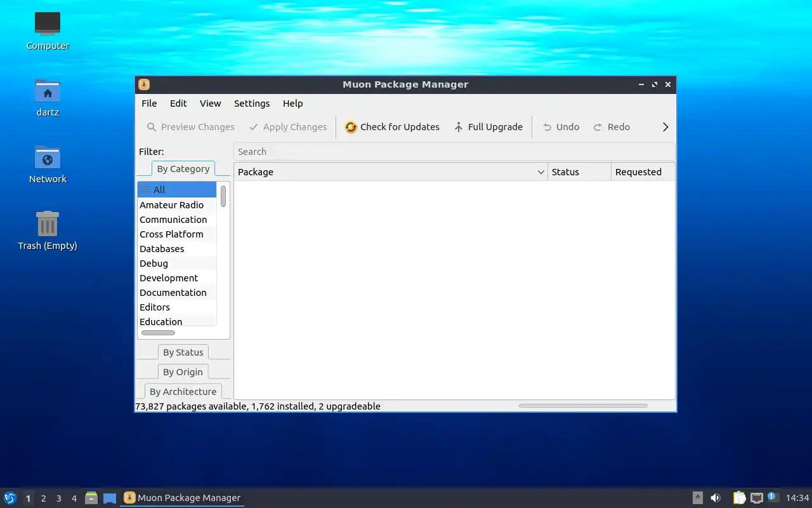Open the Edit menu
The height and width of the screenshot is (508, 812).
(x=178, y=104)
